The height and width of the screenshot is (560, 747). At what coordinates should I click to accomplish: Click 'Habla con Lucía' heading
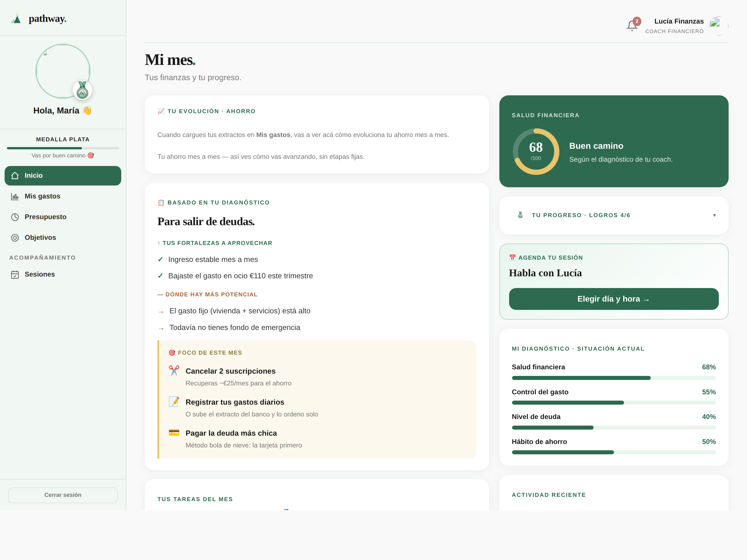(545, 273)
